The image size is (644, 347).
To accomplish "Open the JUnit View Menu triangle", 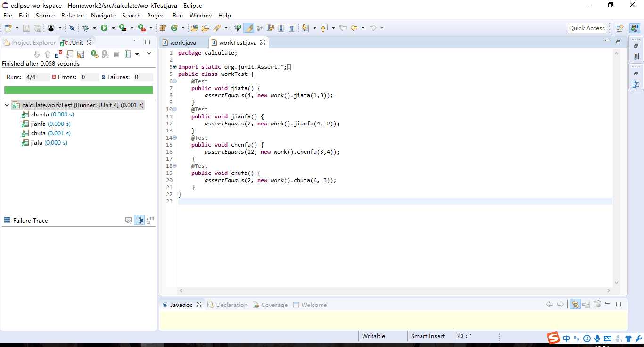I will tap(149, 53).
